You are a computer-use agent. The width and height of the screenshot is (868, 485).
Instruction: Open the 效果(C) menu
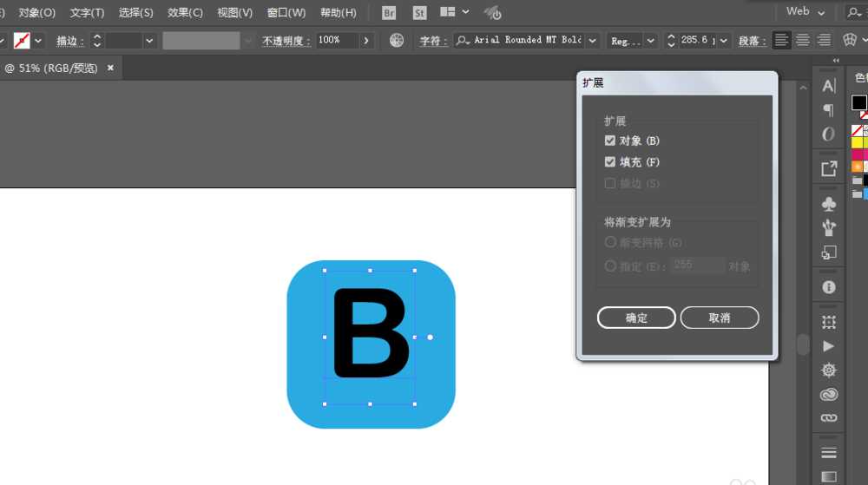pos(185,12)
